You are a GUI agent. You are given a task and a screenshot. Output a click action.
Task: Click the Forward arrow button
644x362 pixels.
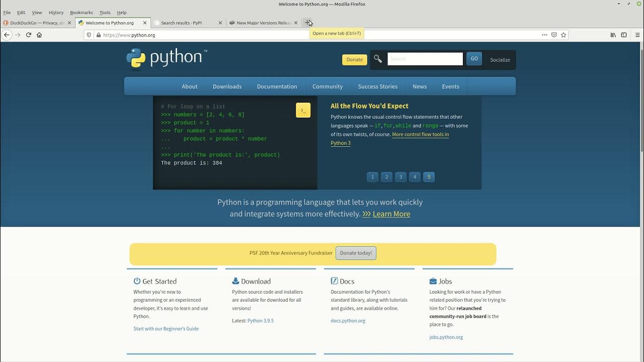18,35
